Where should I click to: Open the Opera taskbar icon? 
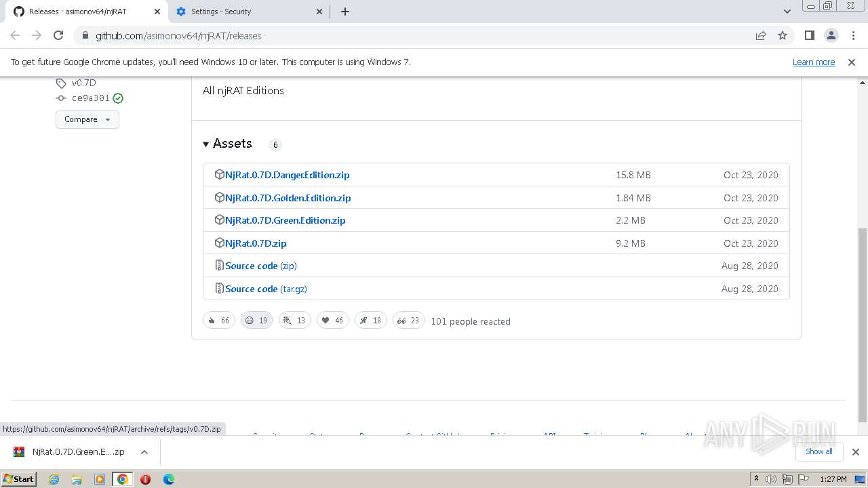point(145,479)
